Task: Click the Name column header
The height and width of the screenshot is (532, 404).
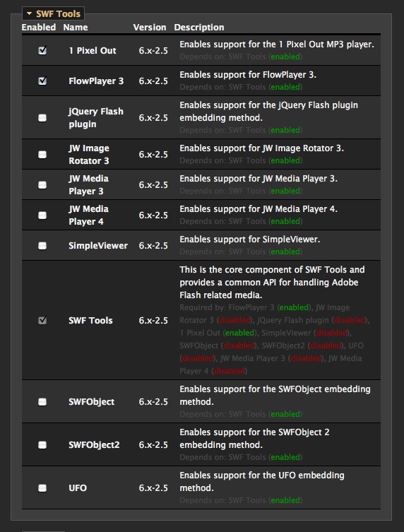Action: click(76, 27)
